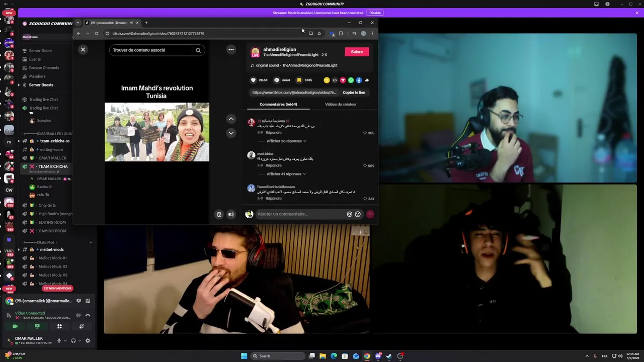Click the TikTok more options ellipsis icon
The image size is (644, 362).
click(231, 49)
